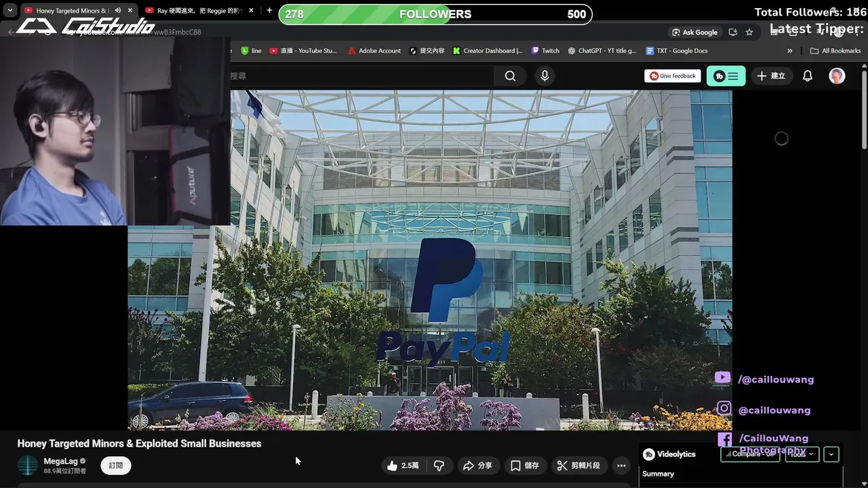The height and width of the screenshot is (488, 868).
Task: Click the scrollbar down arrow
Action: coord(864,483)
